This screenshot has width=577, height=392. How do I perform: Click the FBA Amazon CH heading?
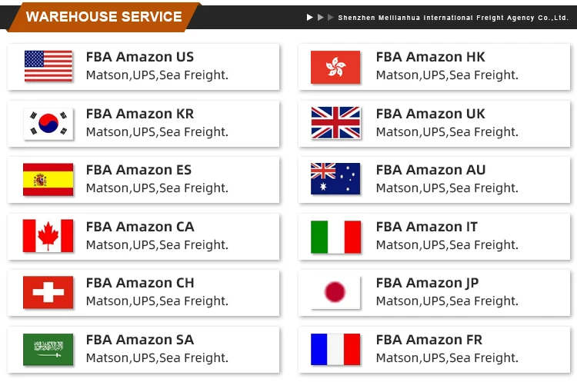click(x=140, y=283)
